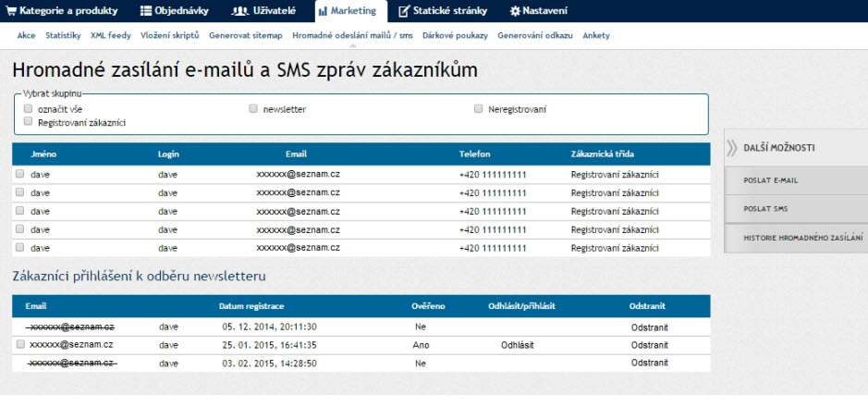Open the XML feedy submenu tab
This screenshot has height=407, width=868.
111,35
